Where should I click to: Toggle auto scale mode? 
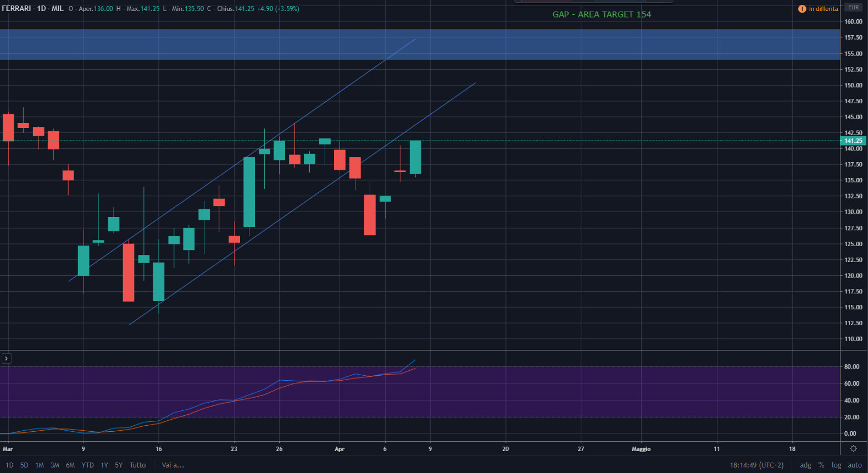pos(855,465)
